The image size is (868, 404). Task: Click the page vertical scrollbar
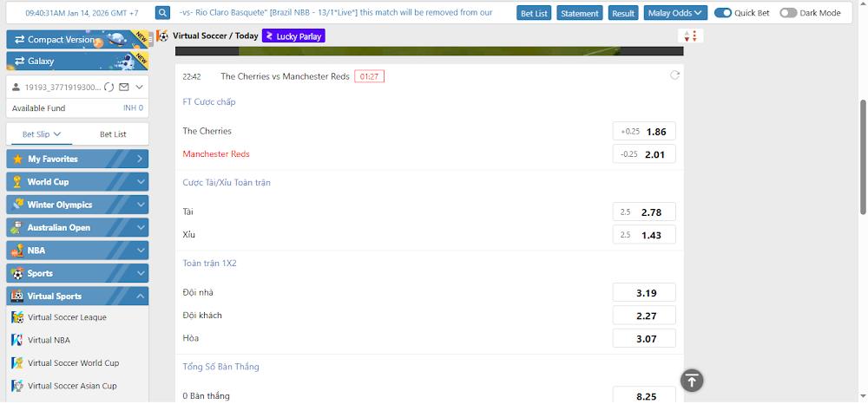(x=862, y=156)
